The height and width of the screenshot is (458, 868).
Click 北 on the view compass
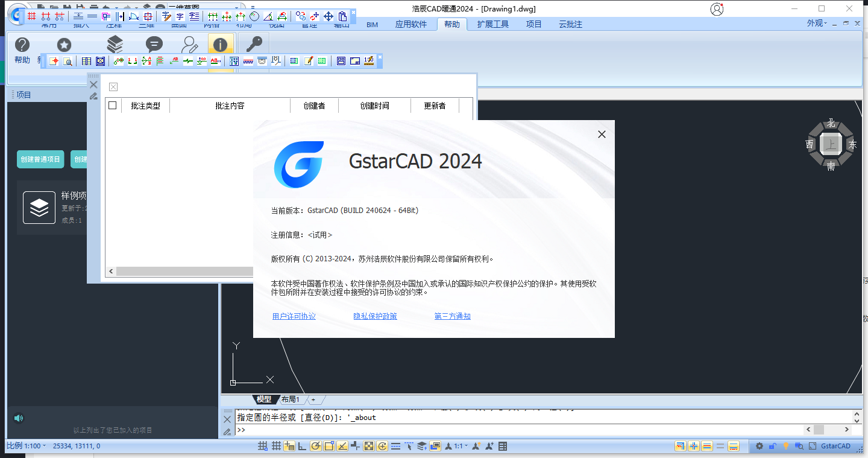(x=831, y=123)
